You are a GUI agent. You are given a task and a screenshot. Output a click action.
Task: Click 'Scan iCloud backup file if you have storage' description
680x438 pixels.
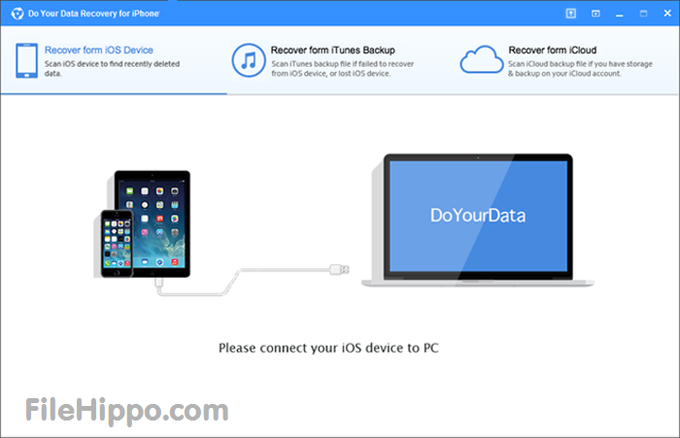click(x=580, y=69)
